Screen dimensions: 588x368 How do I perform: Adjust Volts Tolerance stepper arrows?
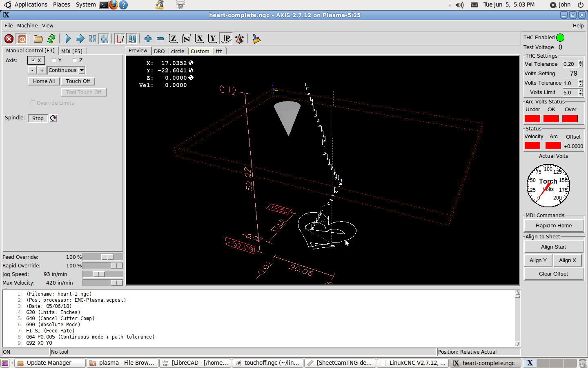click(581, 83)
